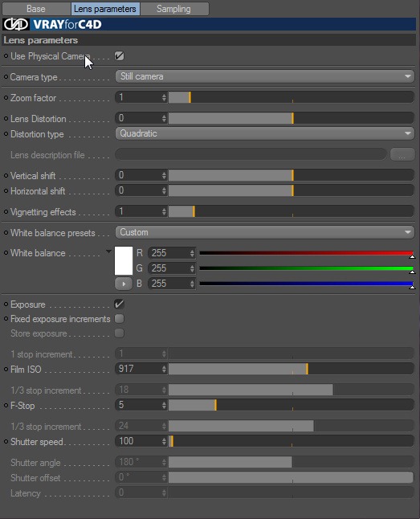Disable the Use Physical Camera checkbox

[x=119, y=56]
